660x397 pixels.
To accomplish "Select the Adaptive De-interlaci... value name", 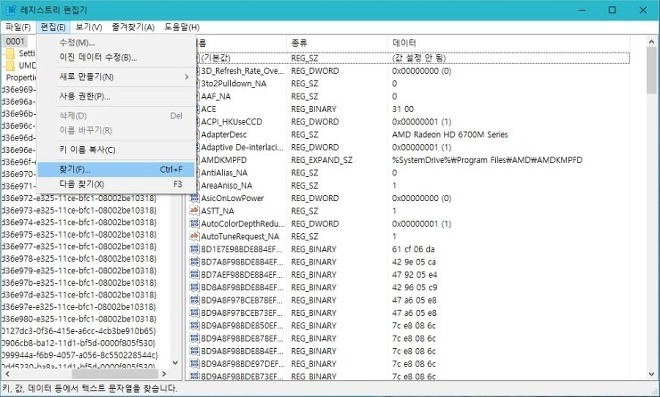I will click(242, 147).
